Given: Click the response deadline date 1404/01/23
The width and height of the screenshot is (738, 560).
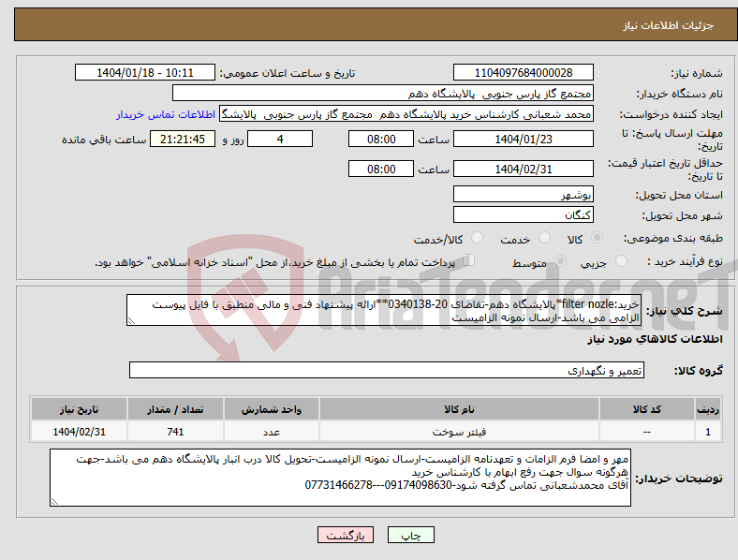Looking at the screenshot, I should 523,139.
